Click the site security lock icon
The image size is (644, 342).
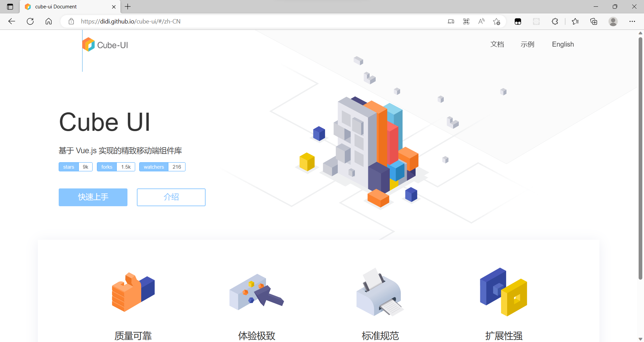[71, 21]
